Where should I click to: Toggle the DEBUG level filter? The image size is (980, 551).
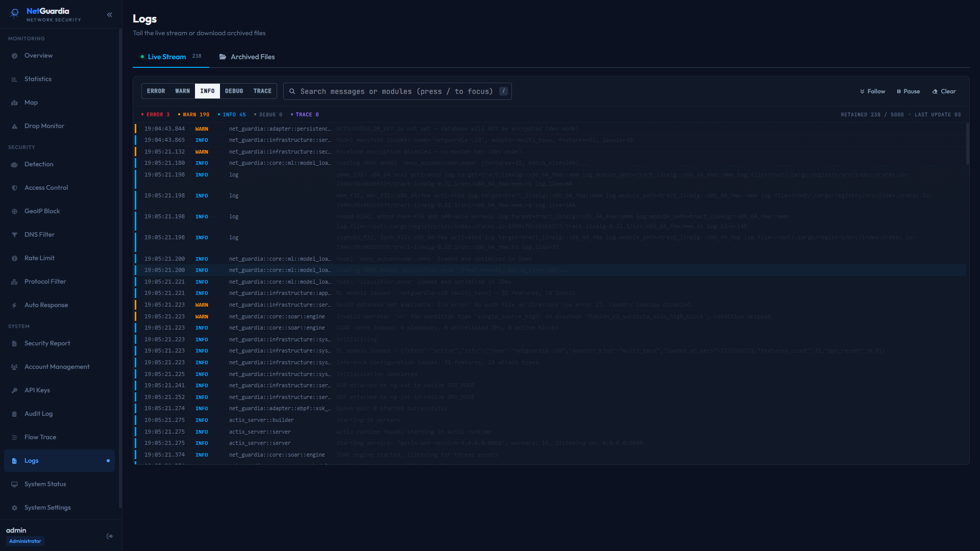tap(234, 91)
